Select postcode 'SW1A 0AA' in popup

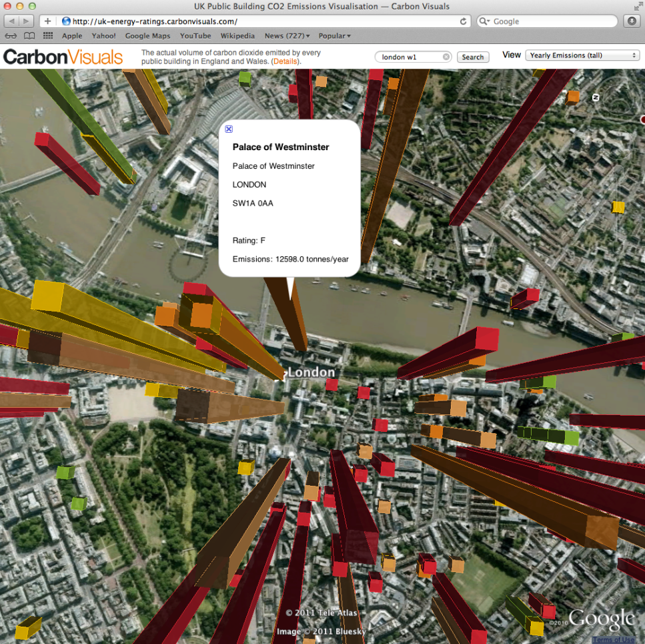(x=253, y=204)
